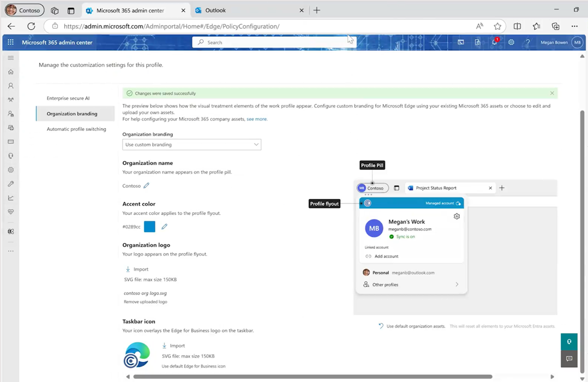Screen dimensions: 588x382
Task: Expand Other profiles in the profile flyout
Action: pyautogui.click(x=411, y=284)
